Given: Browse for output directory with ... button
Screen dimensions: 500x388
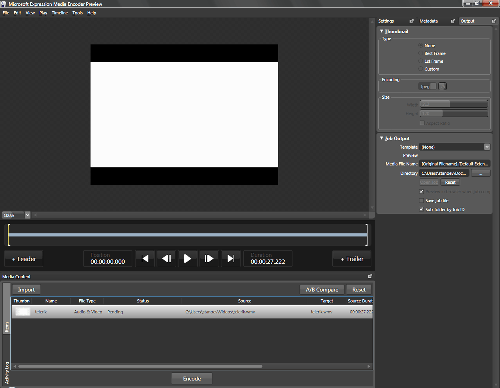Looking at the screenshot, I should click(481, 173).
